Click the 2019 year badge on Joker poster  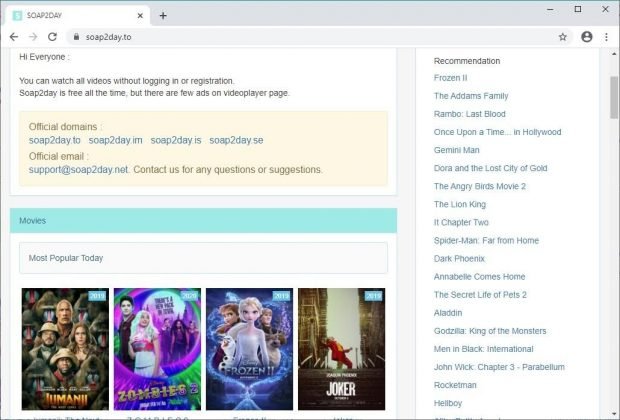[x=374, y=296]
